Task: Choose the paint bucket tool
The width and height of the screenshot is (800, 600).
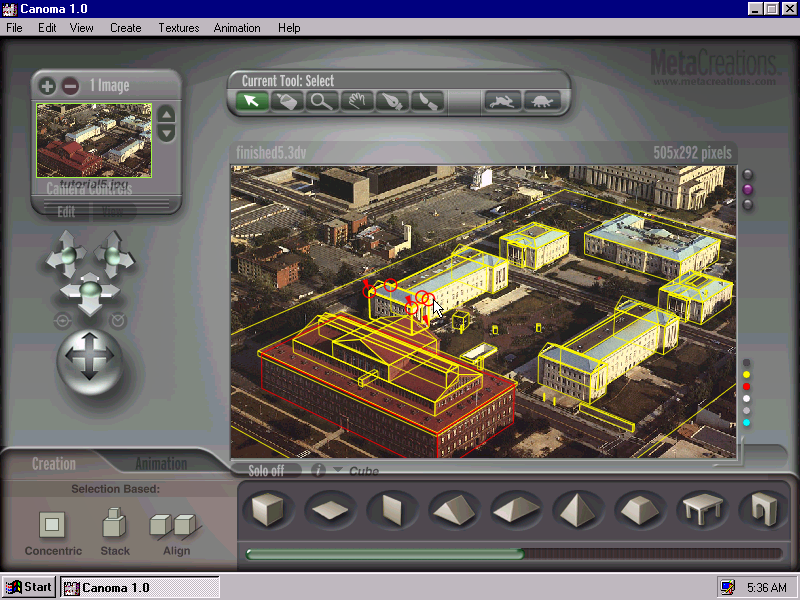Action: tap(286, 101)
